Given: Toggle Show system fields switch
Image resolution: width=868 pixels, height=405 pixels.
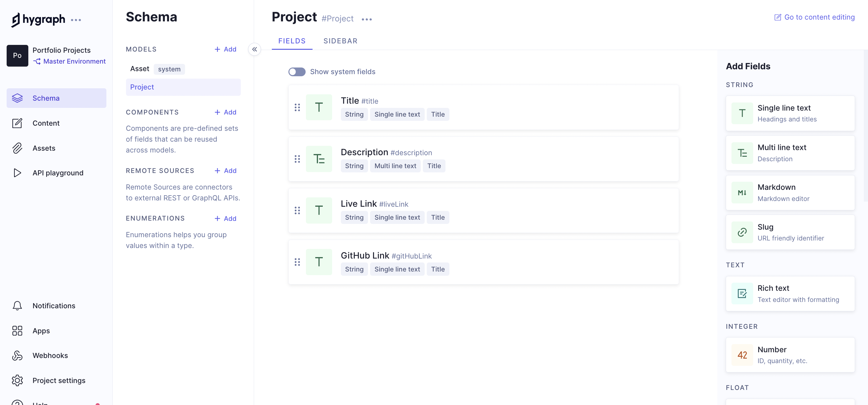Looking at the screenshot, I should [x=296, y=71].
